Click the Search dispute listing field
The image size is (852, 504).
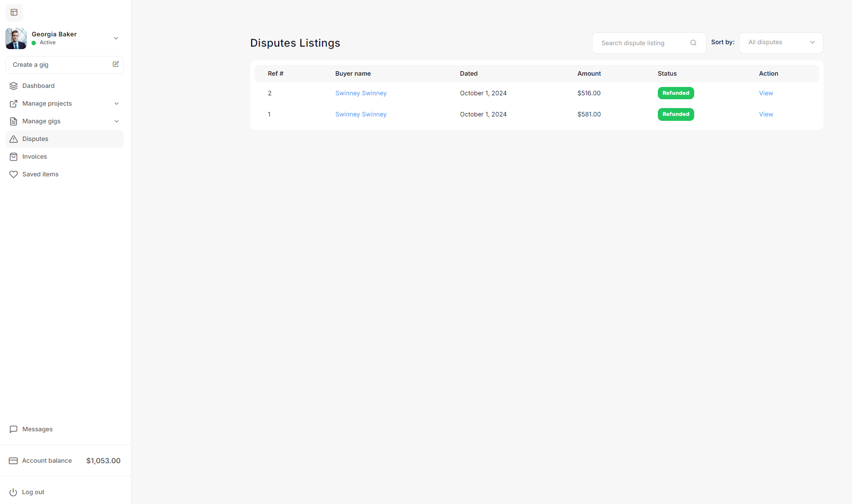point(642,43)
